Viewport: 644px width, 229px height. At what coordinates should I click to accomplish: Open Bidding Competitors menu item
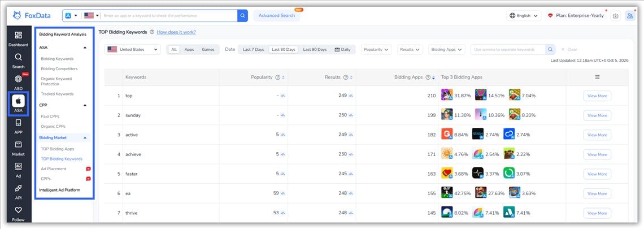(59, 68)
